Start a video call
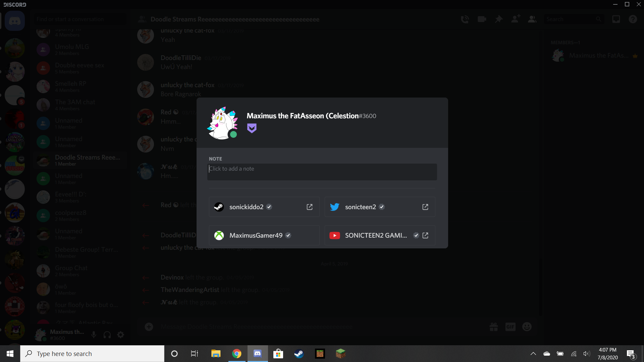Image resolution: width=644 pixels, height=362 pixels. (482, 19)
